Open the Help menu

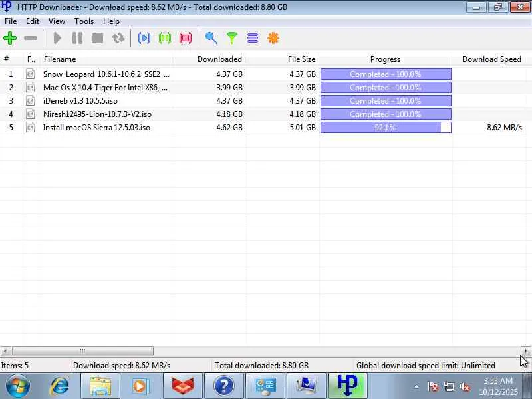pyautogui.click(x=111, y=21)
